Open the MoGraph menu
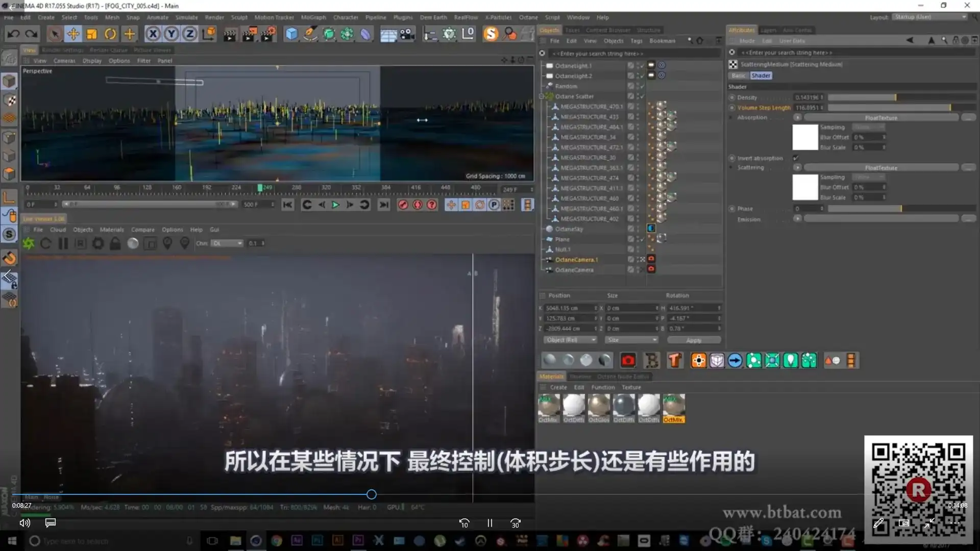 (313, 17)
